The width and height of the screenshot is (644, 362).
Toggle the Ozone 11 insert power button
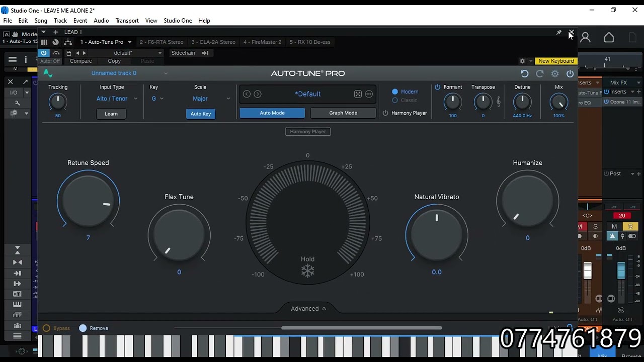tap(606, 102)
